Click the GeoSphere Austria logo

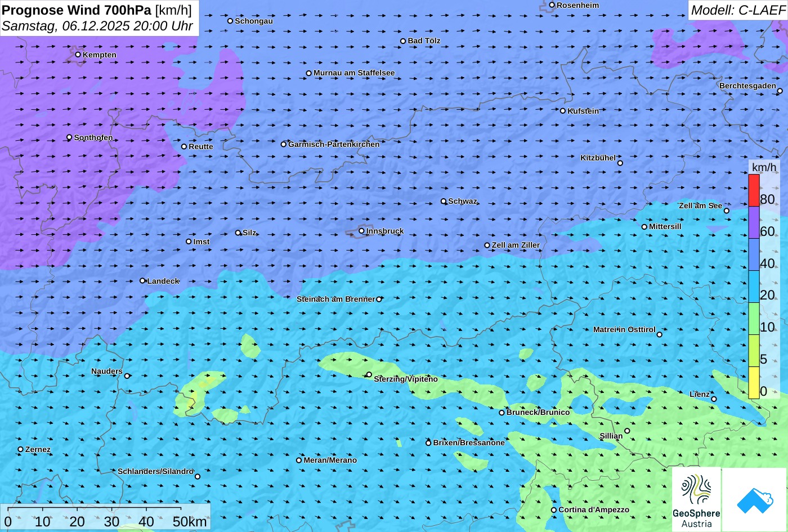point(696,499)
